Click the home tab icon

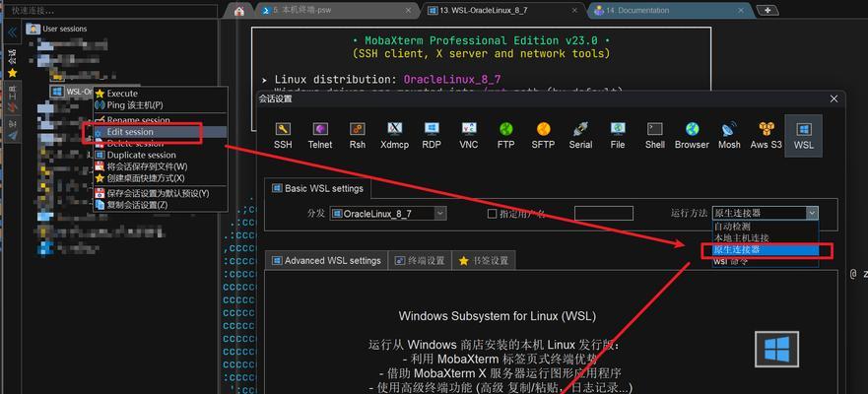[239, 11]
